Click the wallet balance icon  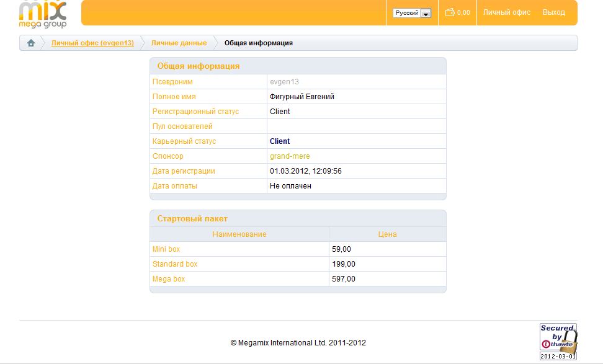[450, 12]
